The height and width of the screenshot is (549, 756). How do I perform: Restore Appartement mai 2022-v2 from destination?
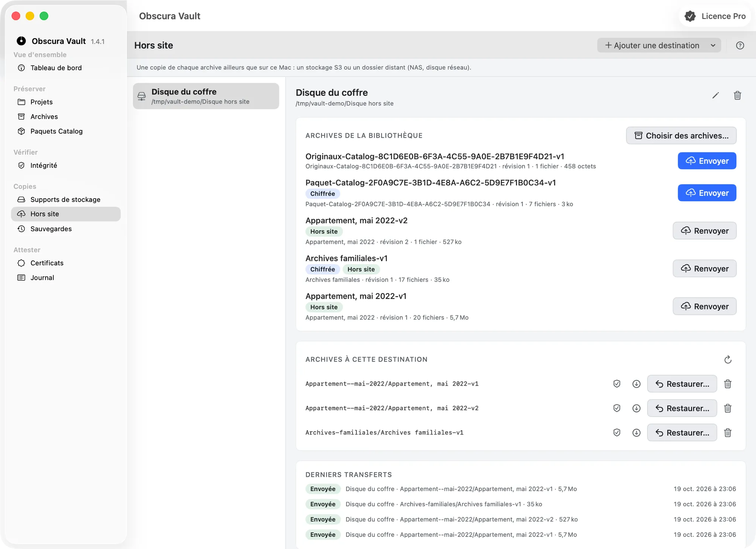[x=682, y=408]
